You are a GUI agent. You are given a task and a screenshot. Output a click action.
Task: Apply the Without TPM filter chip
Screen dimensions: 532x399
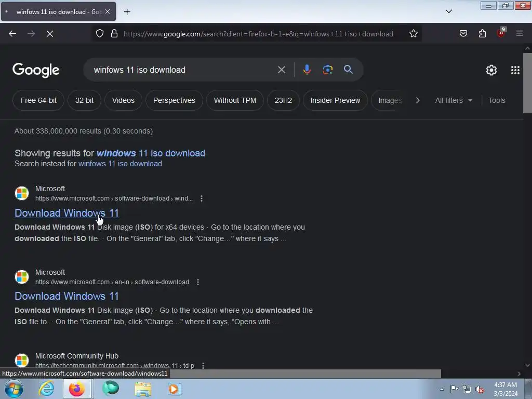pos(235,100)
